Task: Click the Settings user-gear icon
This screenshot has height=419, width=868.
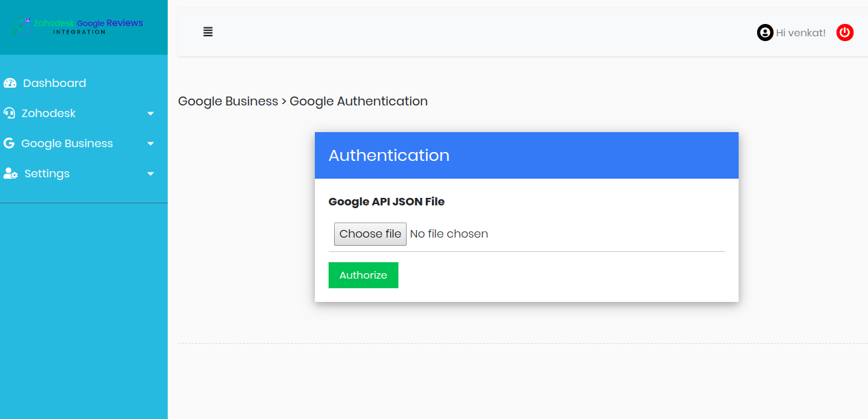Action: point(10,173)
